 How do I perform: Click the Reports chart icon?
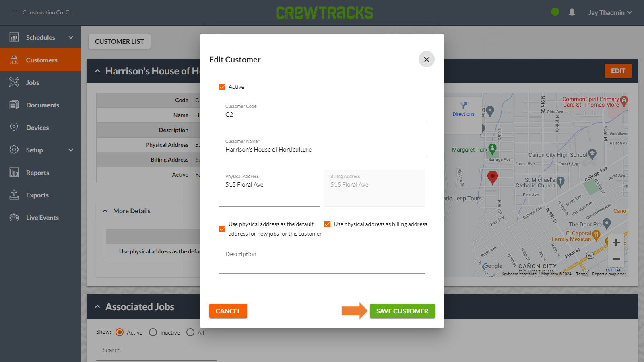tap(14, 173)
